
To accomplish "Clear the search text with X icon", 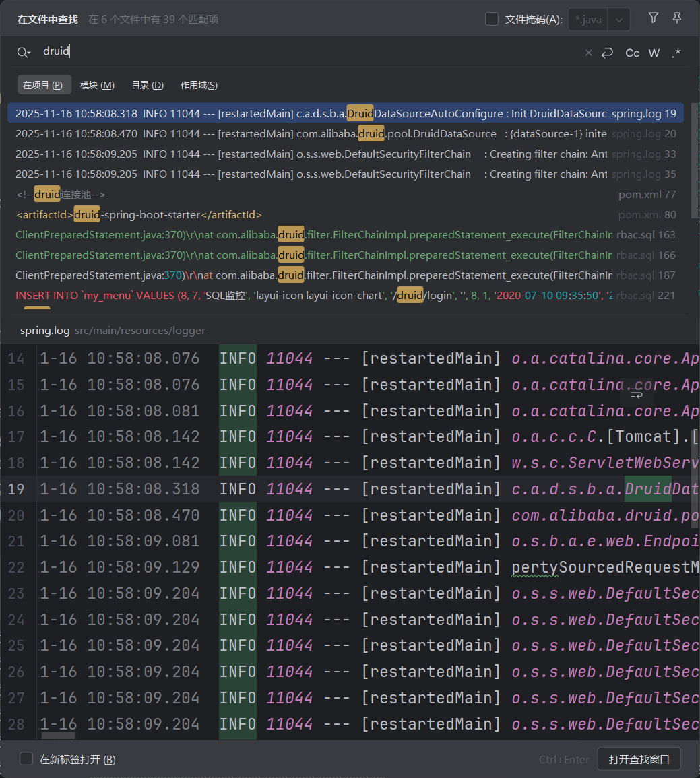I will [x=588, y=53].
